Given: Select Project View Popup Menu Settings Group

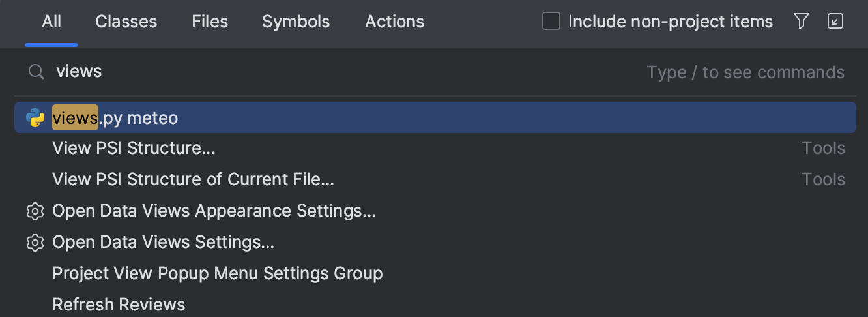Looking at the screenshot, I should [x=217, y=273].
